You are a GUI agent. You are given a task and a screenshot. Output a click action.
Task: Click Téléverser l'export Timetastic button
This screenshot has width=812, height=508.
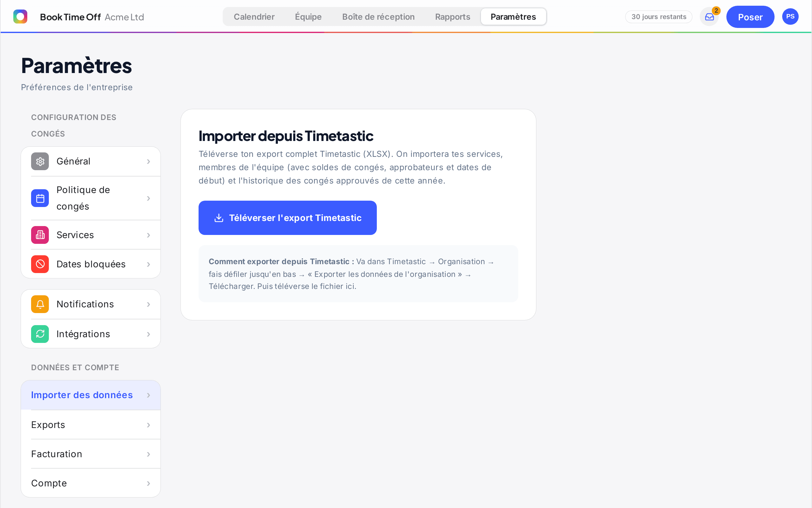coord(288,218)
